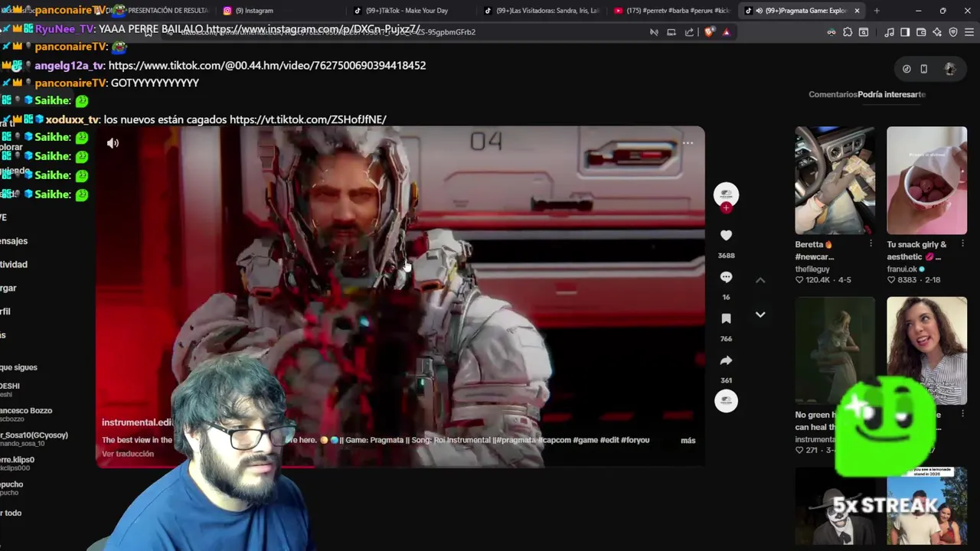
Task: Mute the TikTok video sound
Action: (x=113, y=143)
